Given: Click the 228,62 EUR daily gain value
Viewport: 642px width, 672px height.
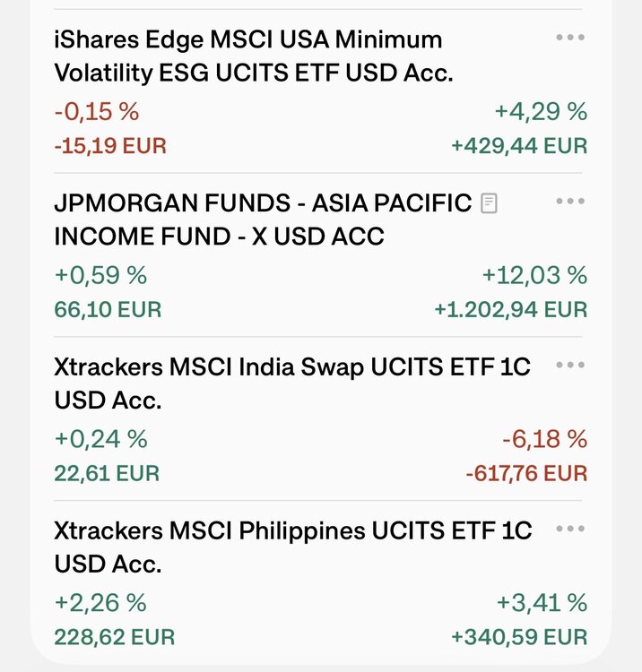Looking at the screenshot, I should coord(115,637).
